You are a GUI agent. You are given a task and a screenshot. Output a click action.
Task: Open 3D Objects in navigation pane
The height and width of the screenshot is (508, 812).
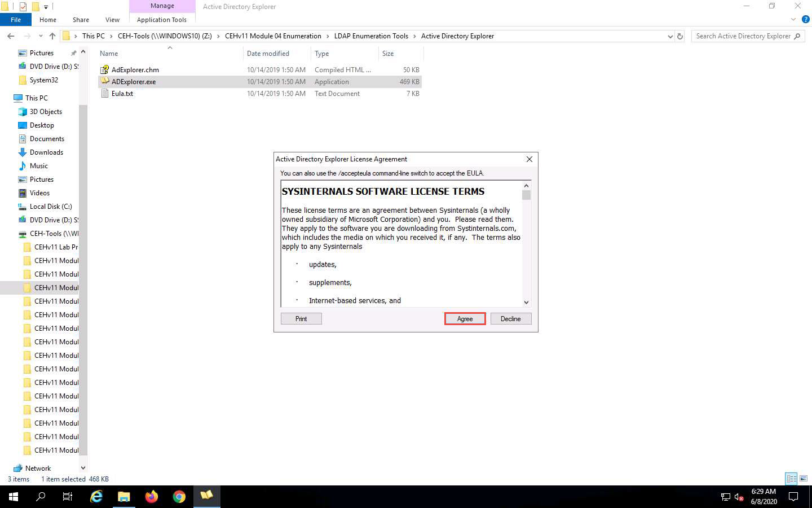pos(46,112)
